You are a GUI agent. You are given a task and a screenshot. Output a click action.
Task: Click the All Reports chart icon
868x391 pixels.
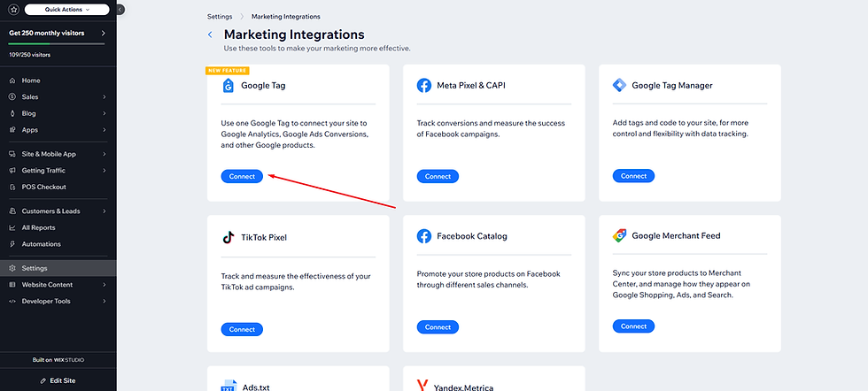(12, 228)
